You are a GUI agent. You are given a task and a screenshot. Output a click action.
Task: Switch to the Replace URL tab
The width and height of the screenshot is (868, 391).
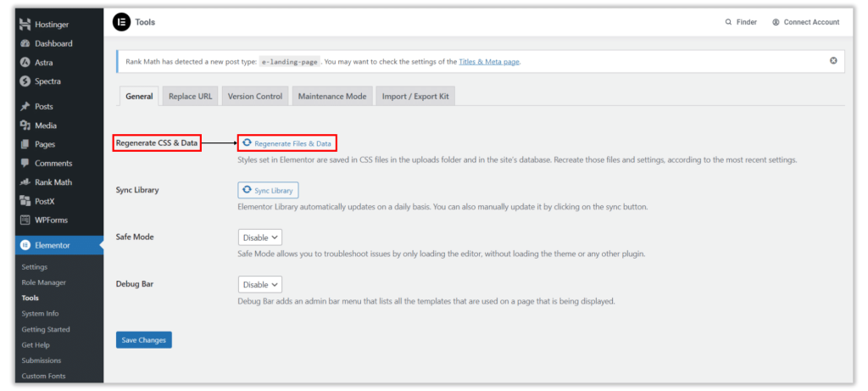click(191, 96)
